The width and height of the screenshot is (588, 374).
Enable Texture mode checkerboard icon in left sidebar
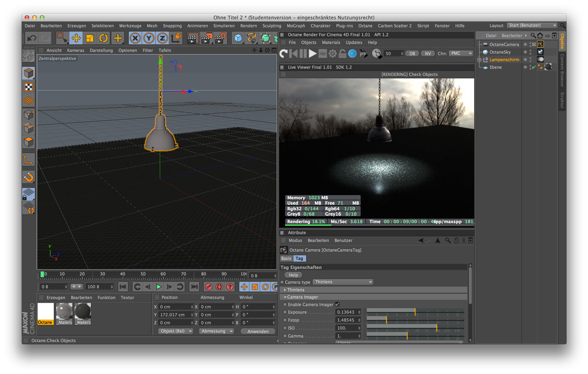29,87
